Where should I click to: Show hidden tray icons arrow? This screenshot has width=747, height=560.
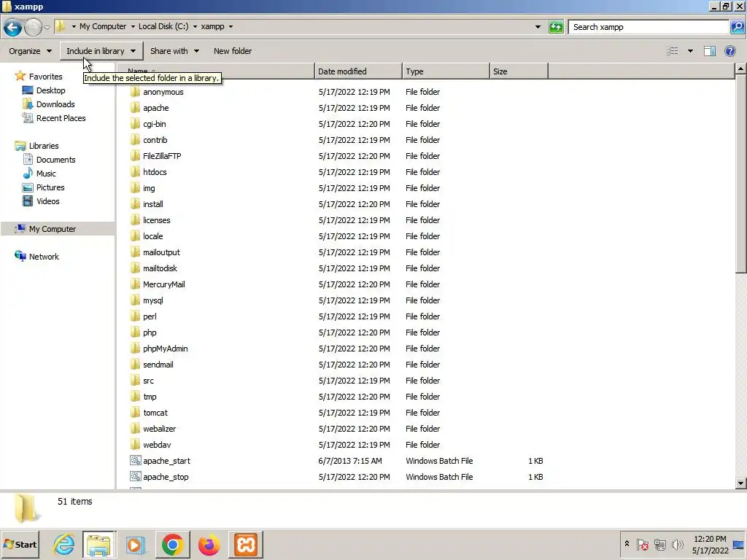[x=627, y=544]
